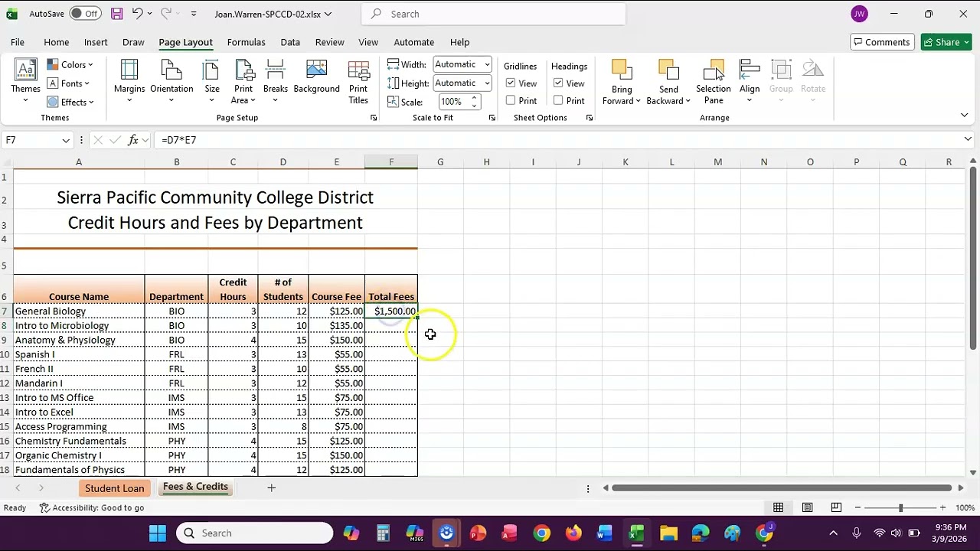Check Gridlines Print checkbox
Image resolution: width=980 pixels, height=551 pixels.
coord(511,100)
